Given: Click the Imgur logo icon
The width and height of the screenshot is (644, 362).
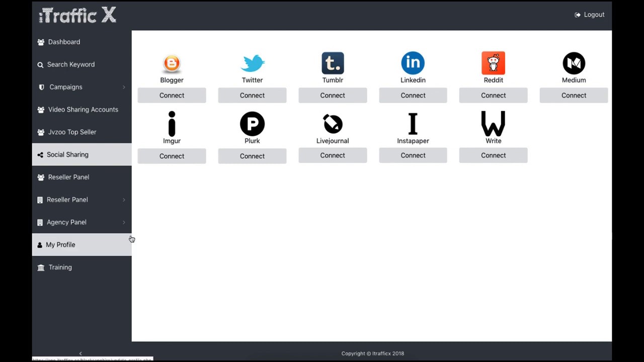Looking at the screenshot, I should pos(172,124).
